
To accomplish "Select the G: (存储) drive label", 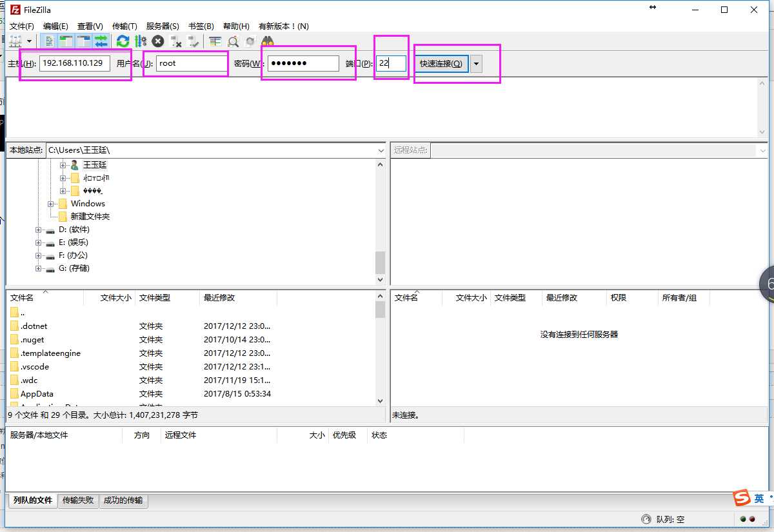I will point(74,268).
